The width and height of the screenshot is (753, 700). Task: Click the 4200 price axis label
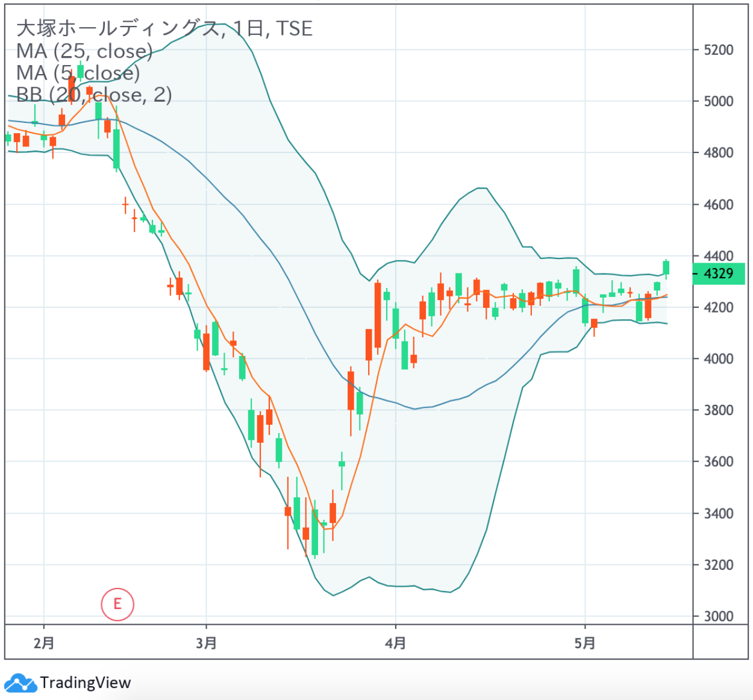point(719,307)
